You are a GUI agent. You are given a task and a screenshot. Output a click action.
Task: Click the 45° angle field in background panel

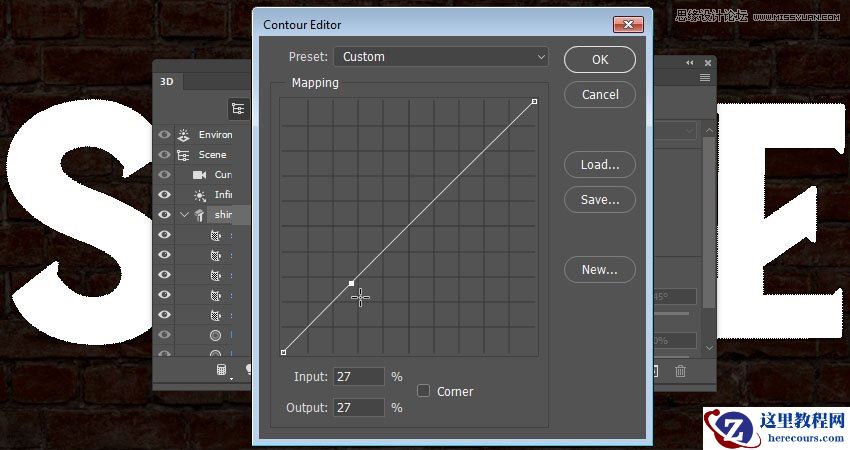point(674,297)
